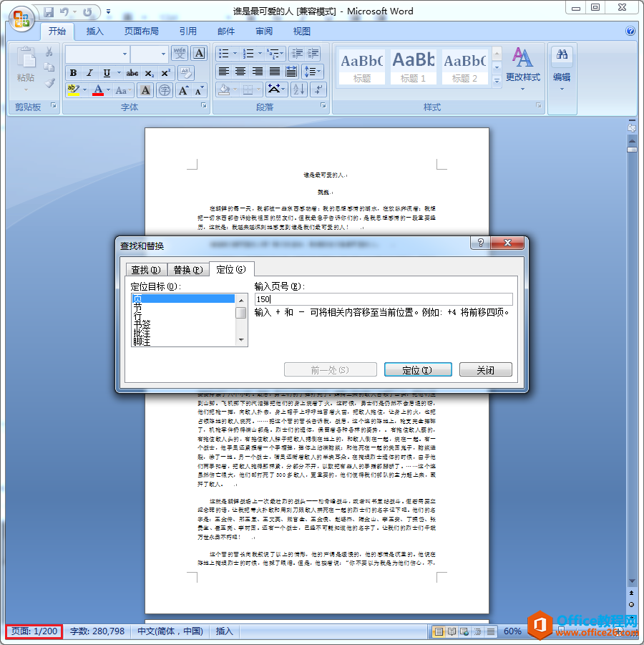Click the 定位 button in dialog
644x645 pixels.
pyautogui.click(x=418, y=370)
